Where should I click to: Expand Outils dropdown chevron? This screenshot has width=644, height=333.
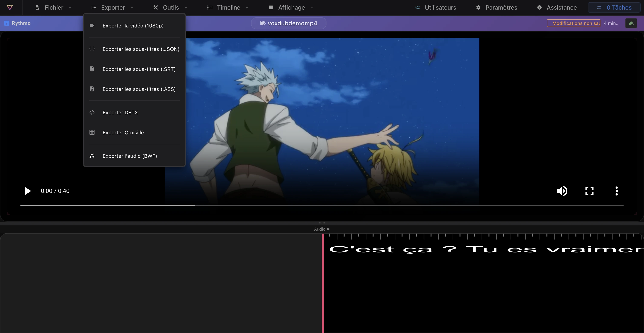(x=186, y=7)
